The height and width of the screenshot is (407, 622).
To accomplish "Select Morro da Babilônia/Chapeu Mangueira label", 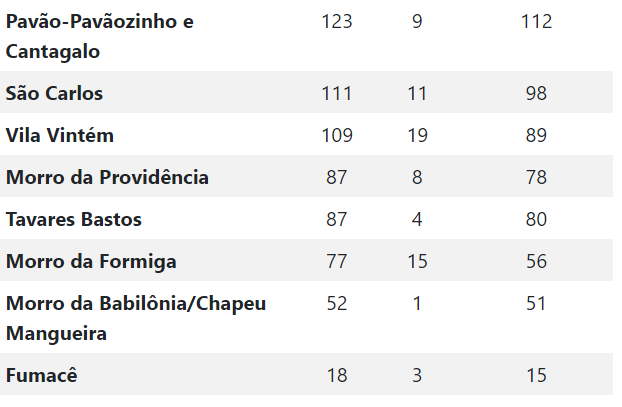I will 136,319.
